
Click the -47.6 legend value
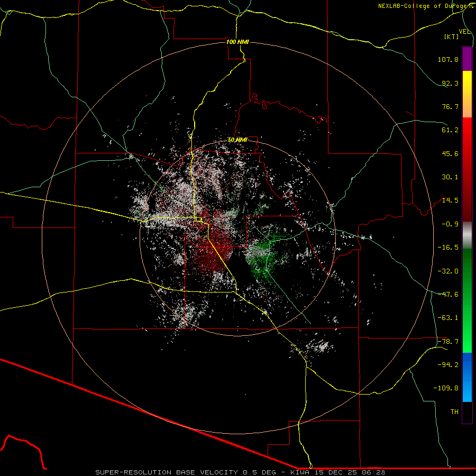pyautogui.click(x=448, y=294)
